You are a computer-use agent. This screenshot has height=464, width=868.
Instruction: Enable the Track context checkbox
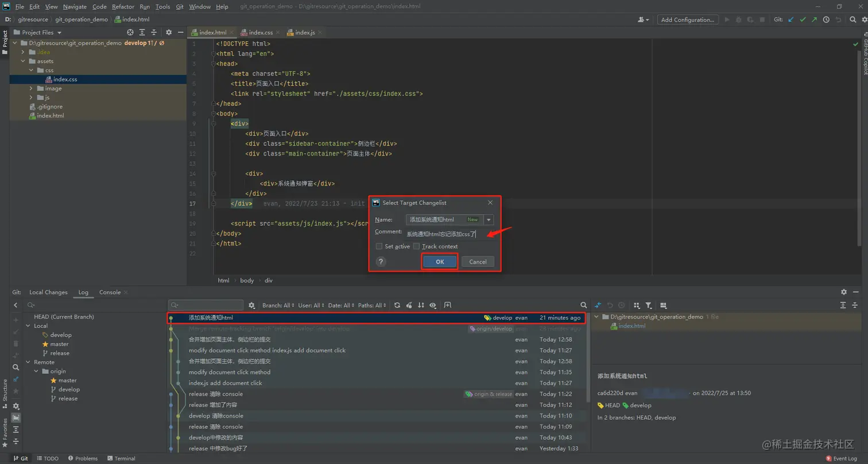pyautogui.click(x=417, y=246)
